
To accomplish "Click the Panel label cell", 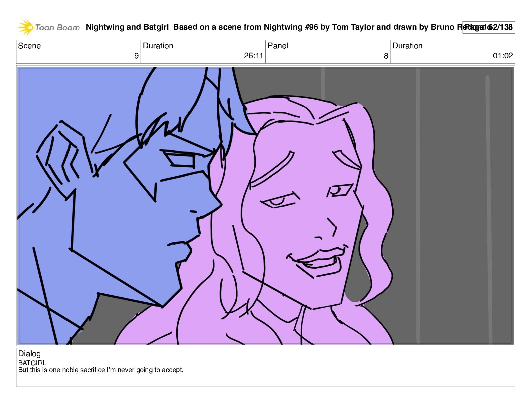I will [x=328, y=52].
